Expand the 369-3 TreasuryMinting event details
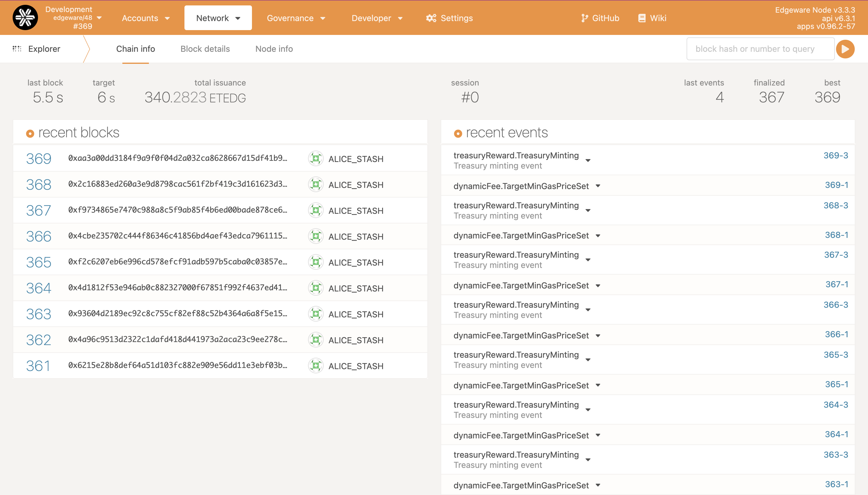Image resolution: width=868 pixels, height=495 pixels. [588, 160]
